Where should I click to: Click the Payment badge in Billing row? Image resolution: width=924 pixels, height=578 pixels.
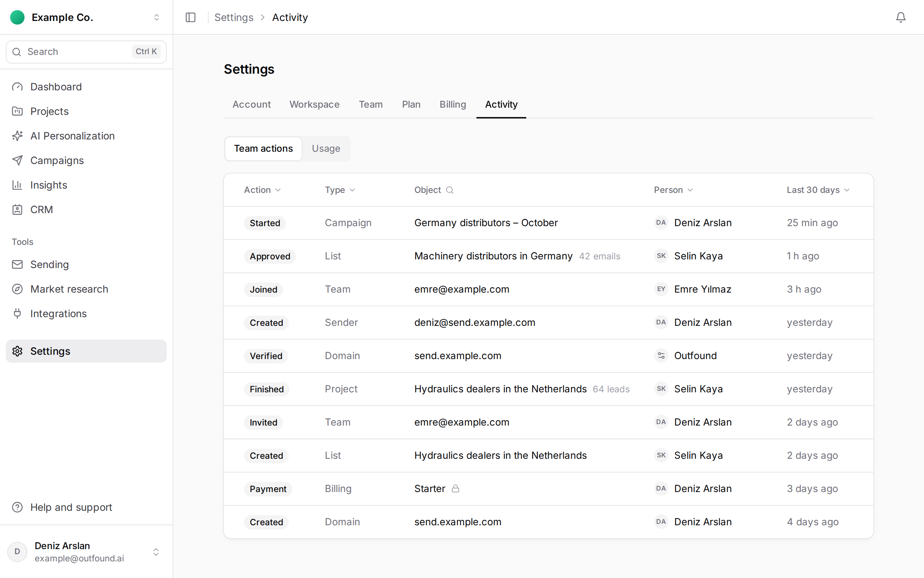pyautogui.click(x=268, y=489)
